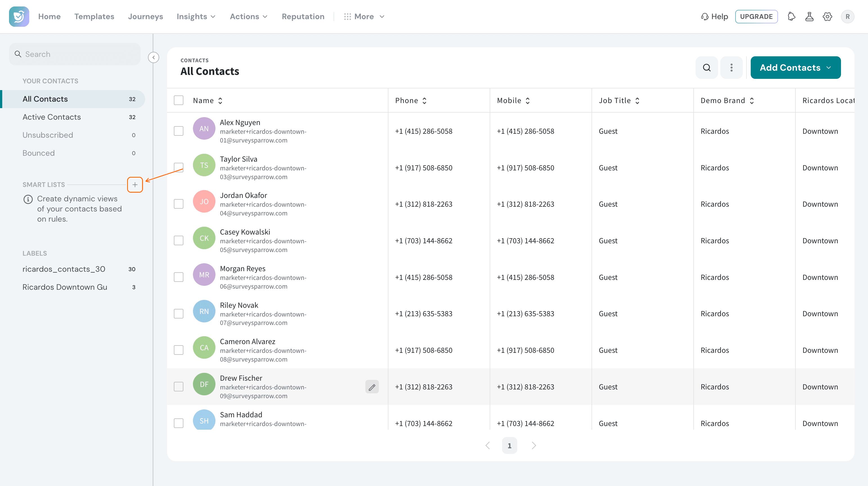Tick the select-all checkbox in table header
This screenshot has width=868, height=486.
pos(179,101)
